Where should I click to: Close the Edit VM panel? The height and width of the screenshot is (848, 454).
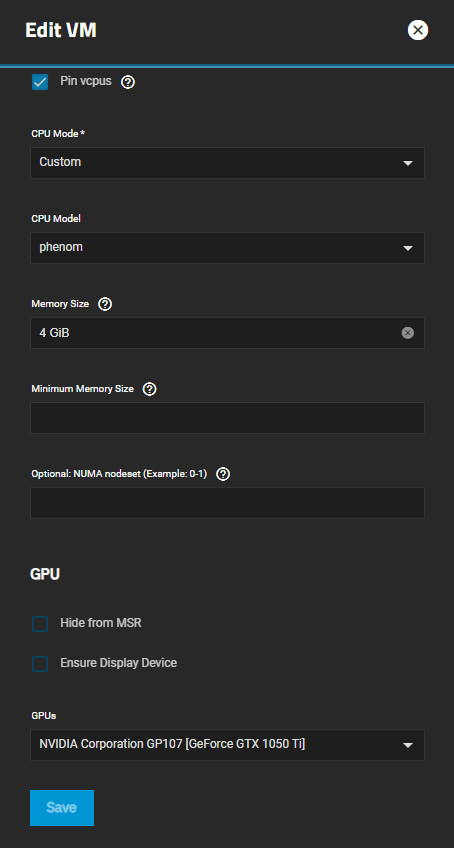point(418,30)
